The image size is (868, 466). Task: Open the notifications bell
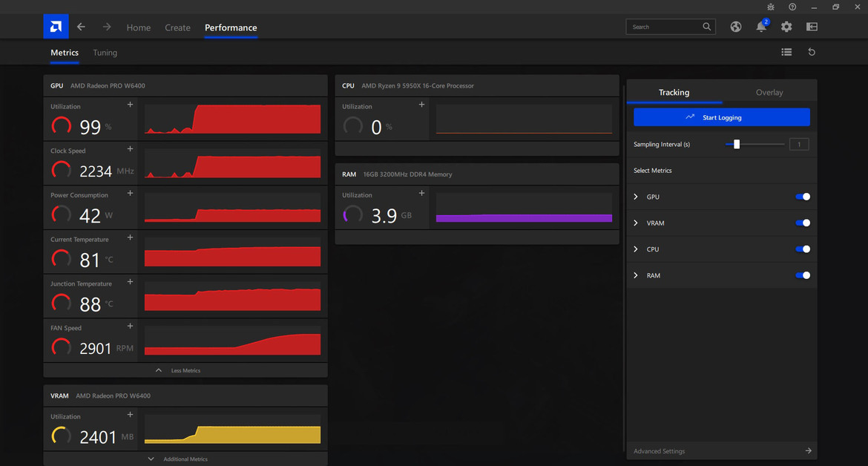tap(762, 27)
